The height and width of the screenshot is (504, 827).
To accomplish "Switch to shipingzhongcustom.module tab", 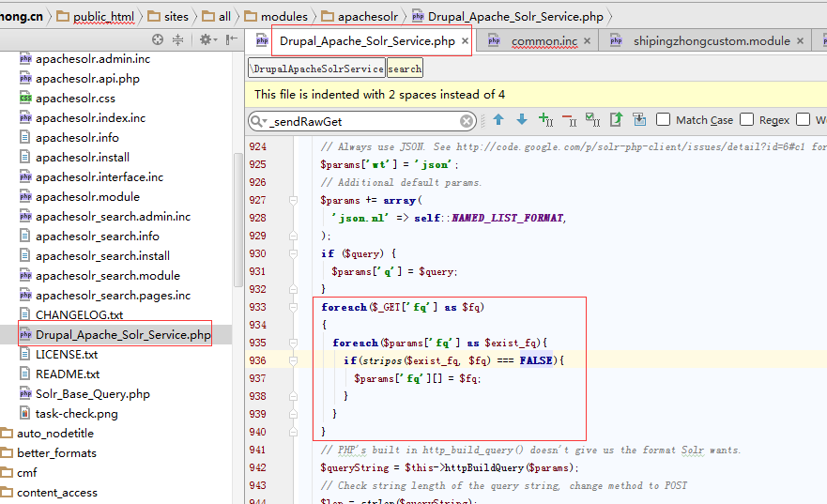I will point(712,40).
